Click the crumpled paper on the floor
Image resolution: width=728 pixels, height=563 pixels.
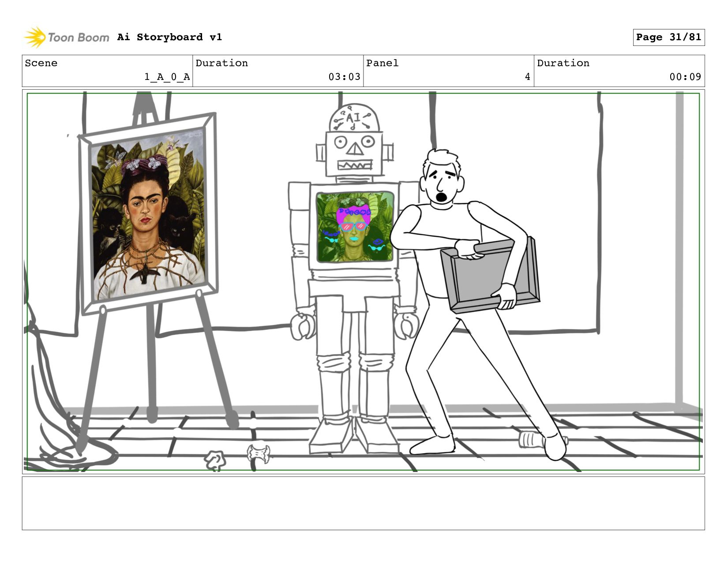215,460
